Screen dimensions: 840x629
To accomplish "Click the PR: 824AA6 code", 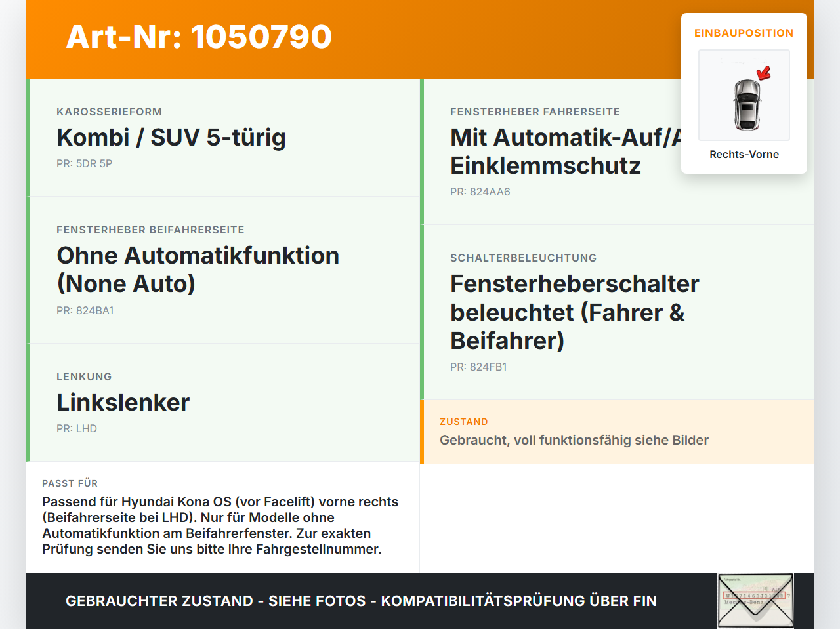I will click(480, 192).
